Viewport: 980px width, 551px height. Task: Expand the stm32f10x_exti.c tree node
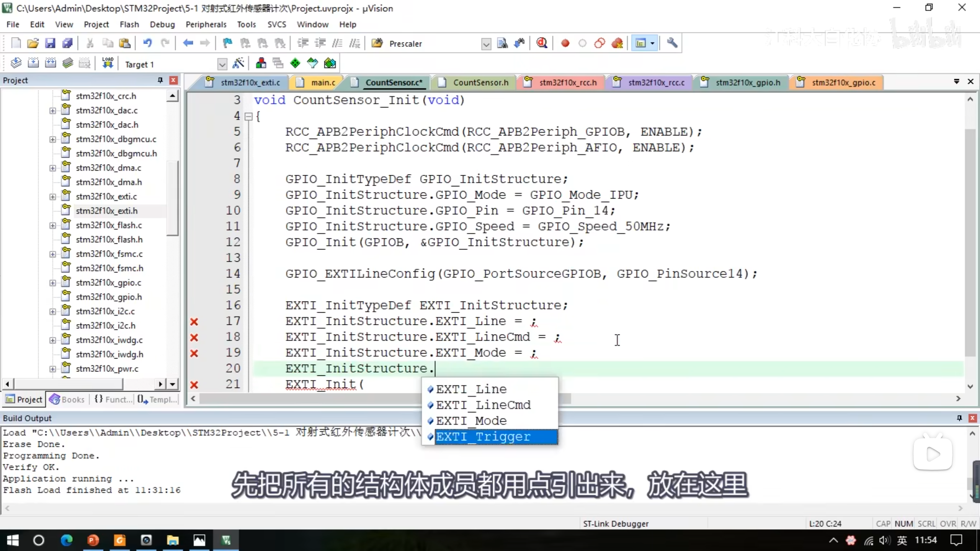(x=52, y=197)
